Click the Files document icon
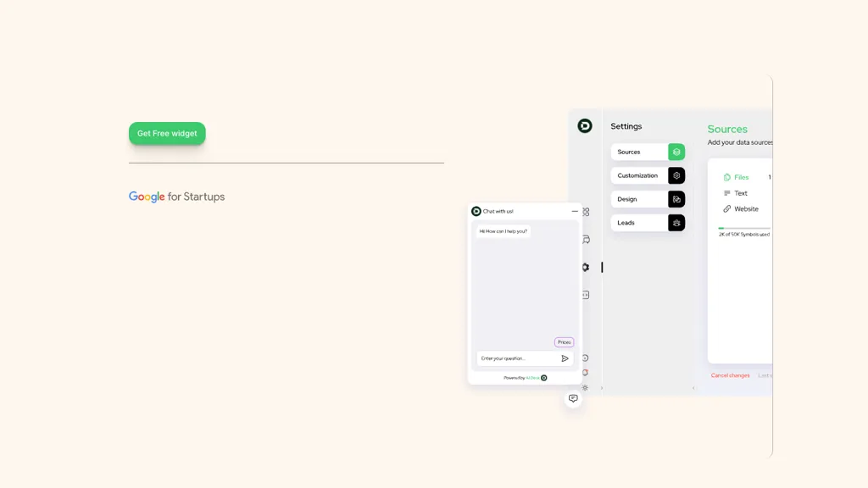868x488 pixels. click(726, 177)
